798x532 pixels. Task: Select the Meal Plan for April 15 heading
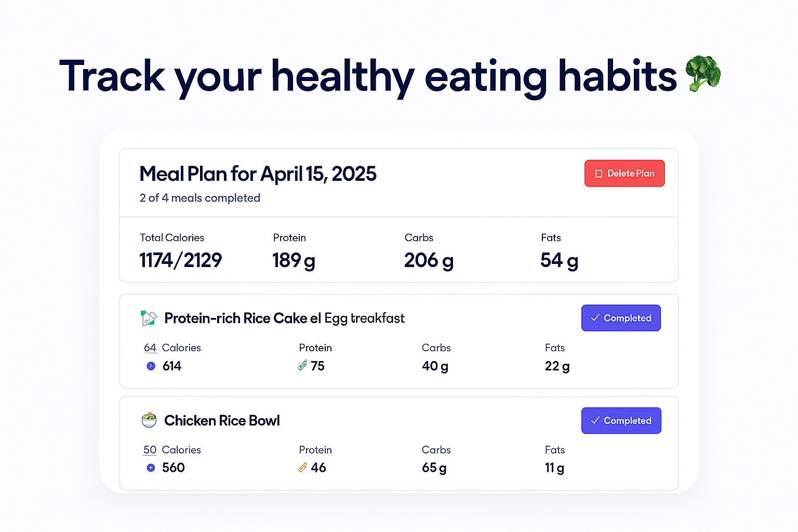(x=258, y=174)
